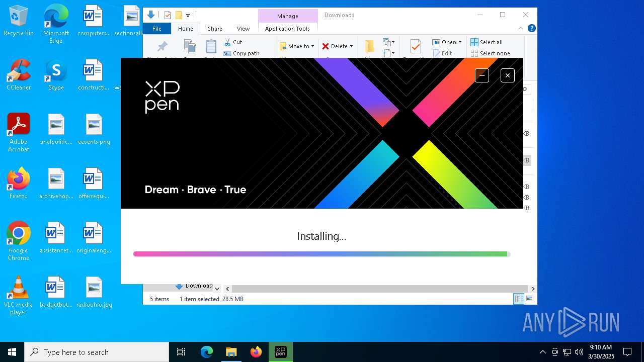Click Select all in Explorer

(x=487, y=42)
